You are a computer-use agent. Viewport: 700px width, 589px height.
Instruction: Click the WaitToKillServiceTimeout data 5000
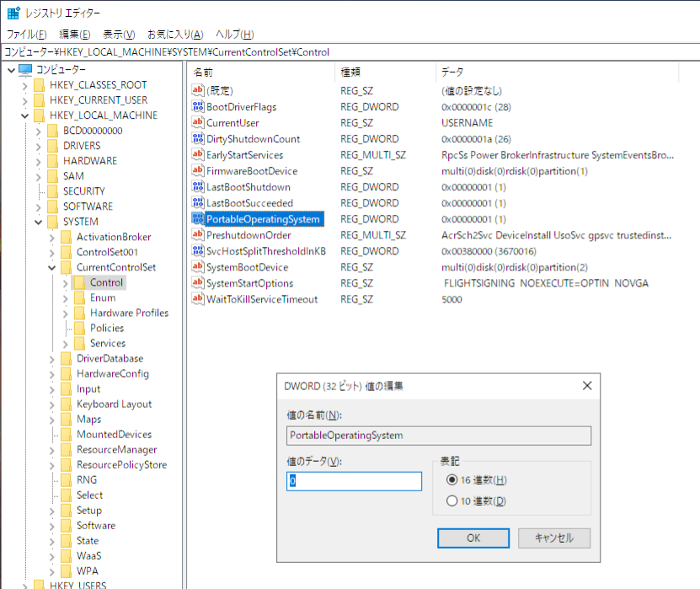(x=452, y=299)
